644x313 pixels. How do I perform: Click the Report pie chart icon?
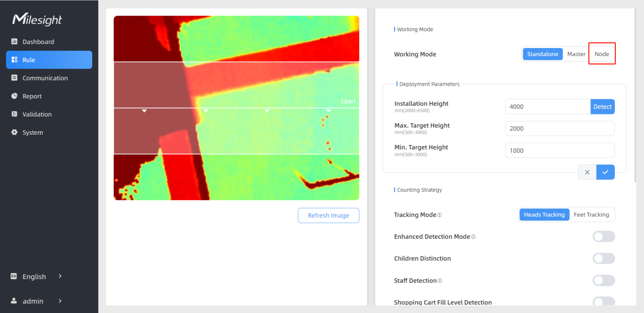coord(14,96)
